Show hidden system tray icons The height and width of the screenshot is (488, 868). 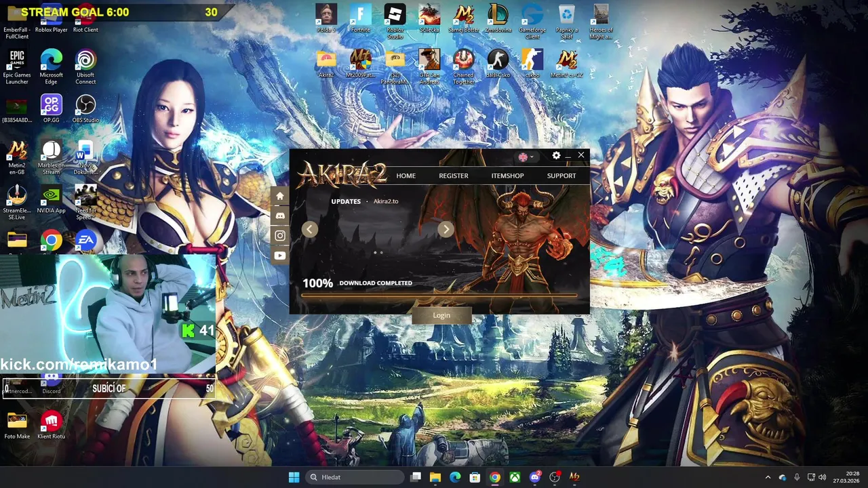(x=768, y=477)
